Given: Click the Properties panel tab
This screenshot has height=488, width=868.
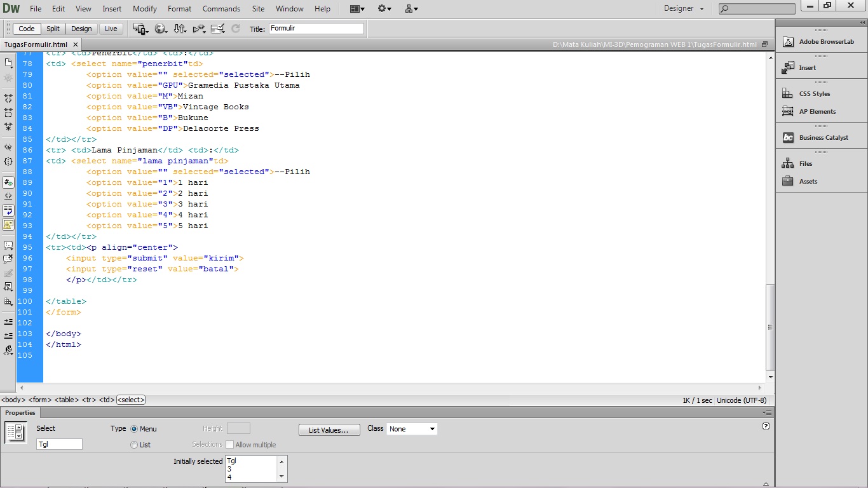Looking at the screenshot, I should (x=20, y=412).
